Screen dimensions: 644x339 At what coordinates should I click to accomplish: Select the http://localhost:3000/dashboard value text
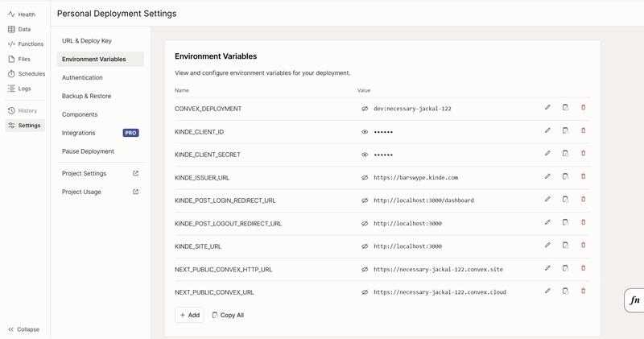[x=423, y=201]
